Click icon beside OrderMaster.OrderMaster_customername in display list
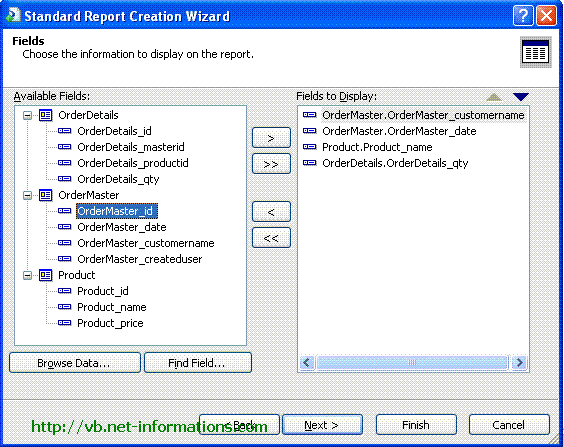 310,115
